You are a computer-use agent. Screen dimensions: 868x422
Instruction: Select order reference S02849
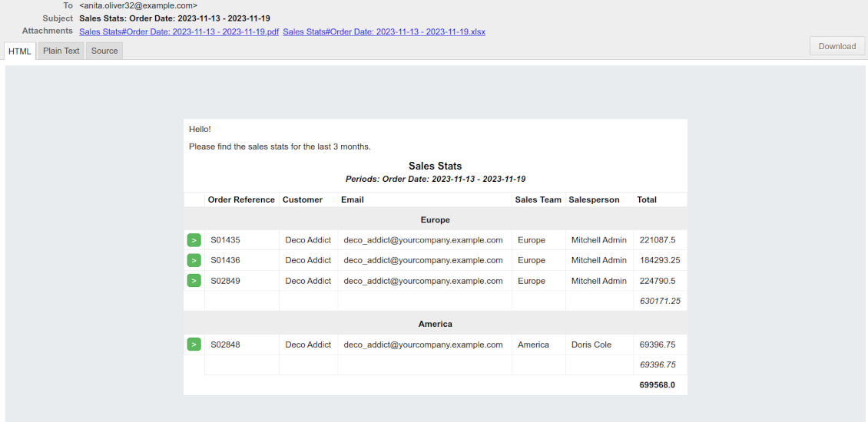pos(225,280)
